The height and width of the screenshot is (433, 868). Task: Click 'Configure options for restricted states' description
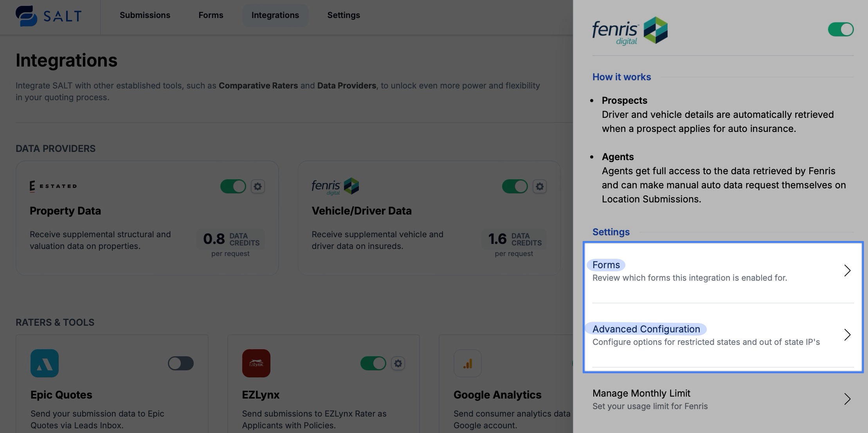706,342
